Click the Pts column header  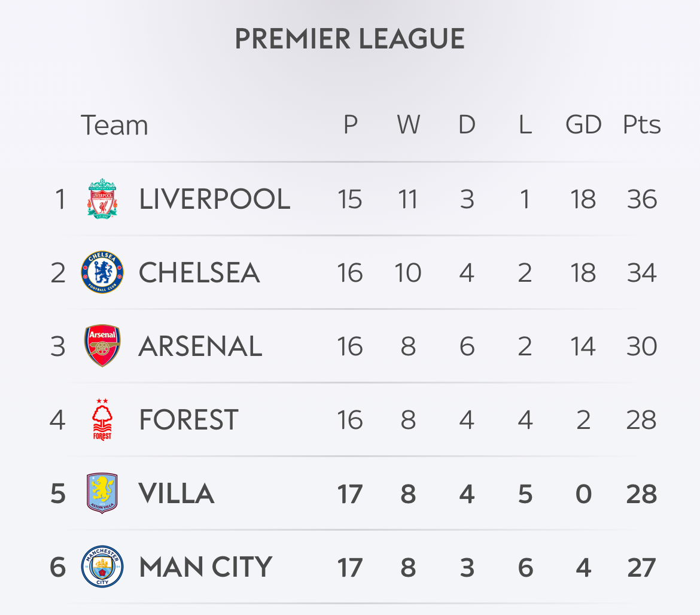[x=641, y=125]
